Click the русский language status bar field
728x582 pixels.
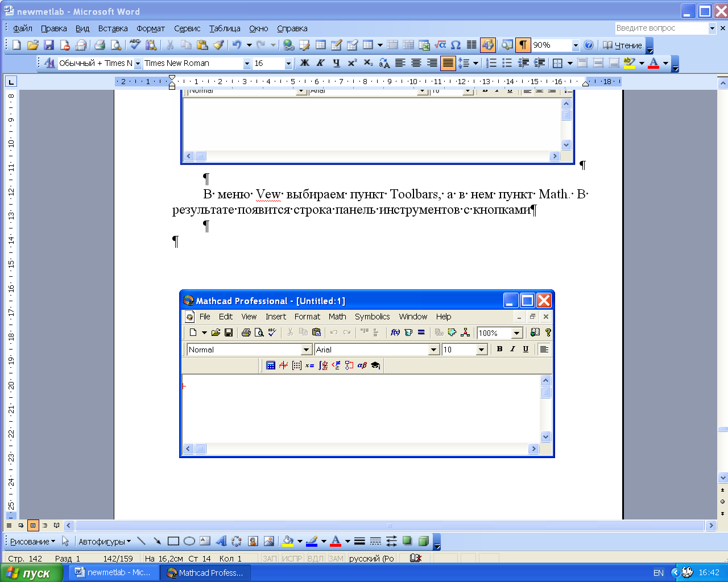pos(372,559)
